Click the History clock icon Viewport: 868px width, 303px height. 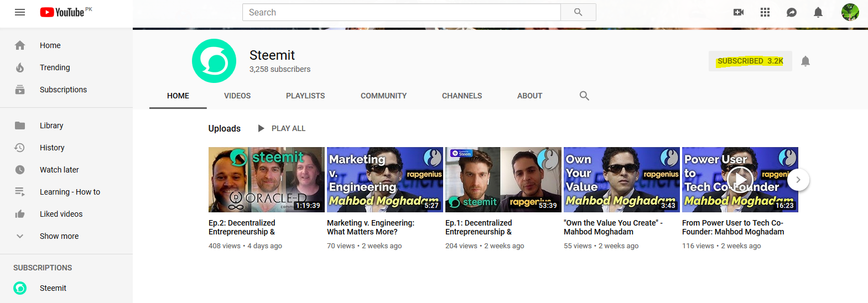pos(20,148)
